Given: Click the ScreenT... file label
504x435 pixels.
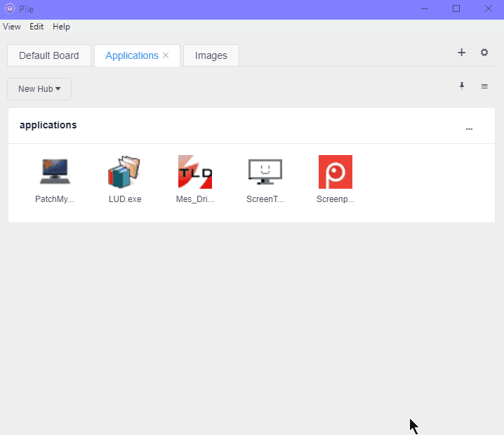Looking at the screenshot, I should 265,199.
